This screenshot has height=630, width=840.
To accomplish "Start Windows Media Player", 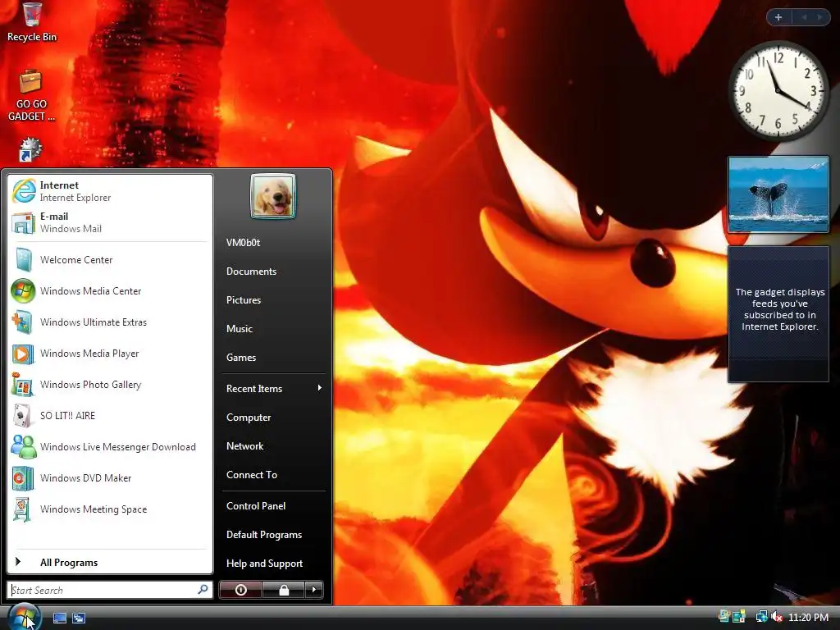I will (x=110, y=354).
